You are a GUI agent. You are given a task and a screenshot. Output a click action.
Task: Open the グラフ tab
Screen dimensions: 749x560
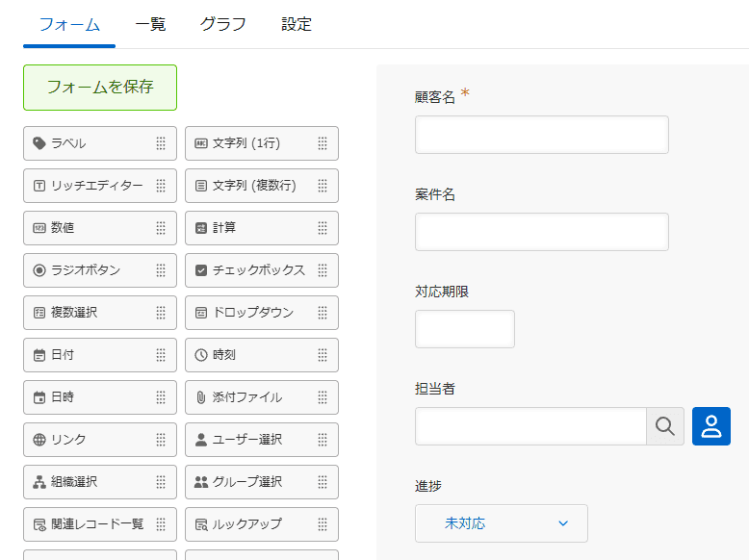click(x=223, y=24)
